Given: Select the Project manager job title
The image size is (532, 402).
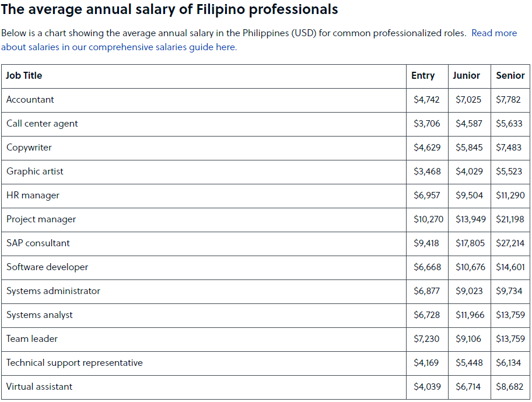Looking at the screenshot, I should pos(41,219).
